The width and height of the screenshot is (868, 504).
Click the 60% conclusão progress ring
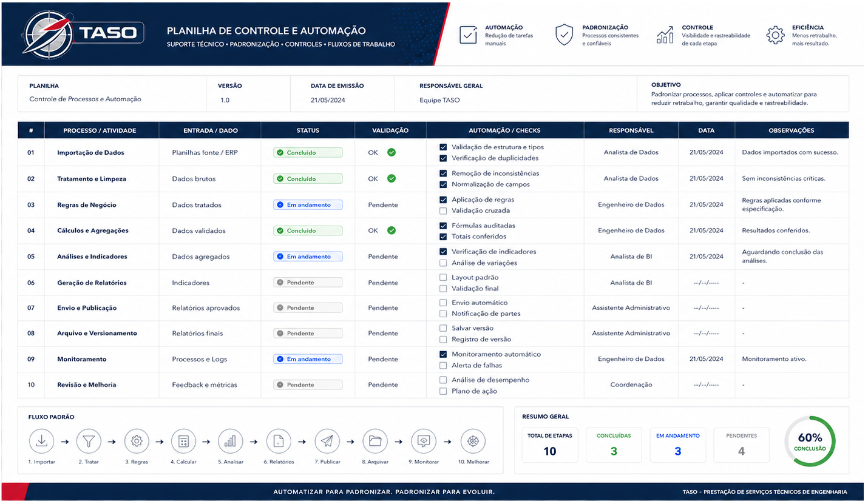810,442
